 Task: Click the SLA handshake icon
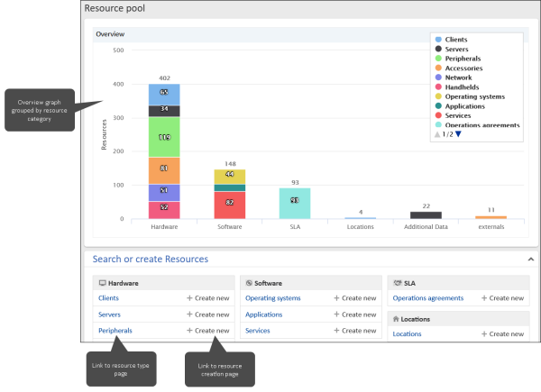tap(398, 283)
